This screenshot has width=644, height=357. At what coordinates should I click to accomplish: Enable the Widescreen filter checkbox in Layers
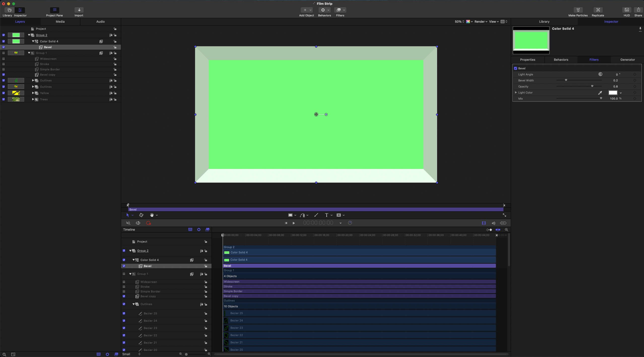[x=4, y=59]
